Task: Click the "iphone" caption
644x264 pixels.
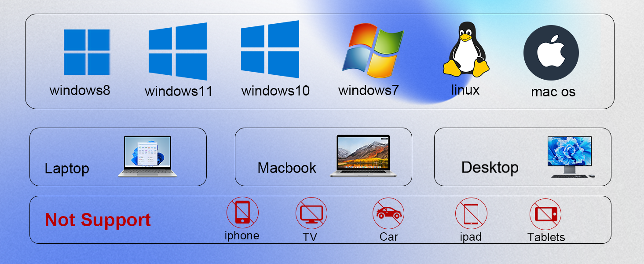Action: point(242,236)
